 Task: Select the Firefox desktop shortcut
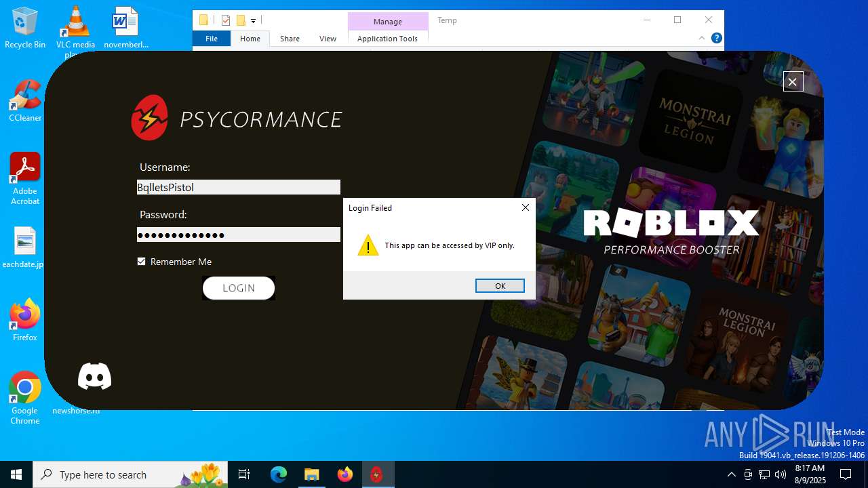click(x=25, y=320)
